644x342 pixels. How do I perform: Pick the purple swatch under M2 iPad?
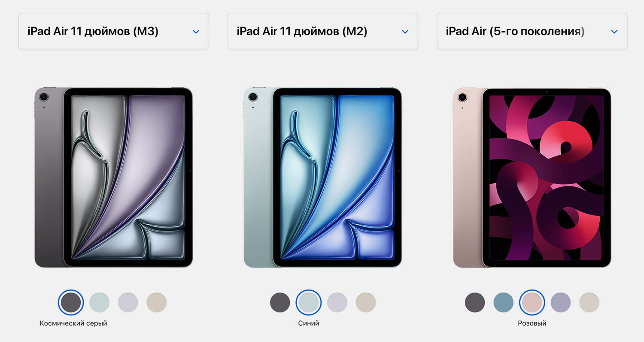337,302
